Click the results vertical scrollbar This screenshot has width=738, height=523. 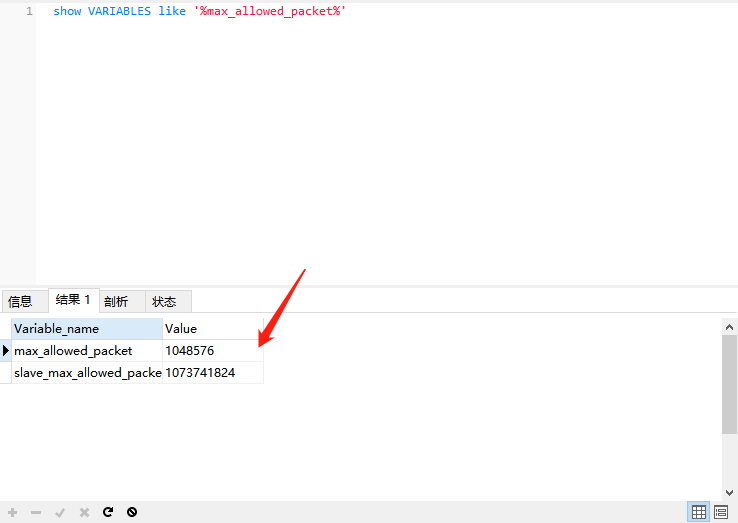pyautogui.click(x=729, y=384)
